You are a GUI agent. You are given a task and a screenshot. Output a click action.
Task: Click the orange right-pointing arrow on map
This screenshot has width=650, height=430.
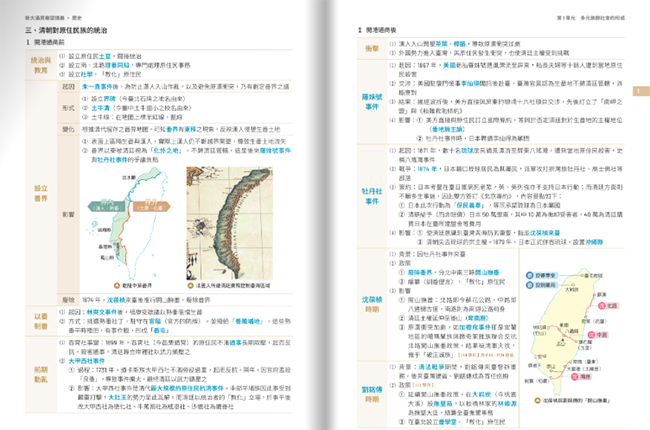(x=151, y=206)
